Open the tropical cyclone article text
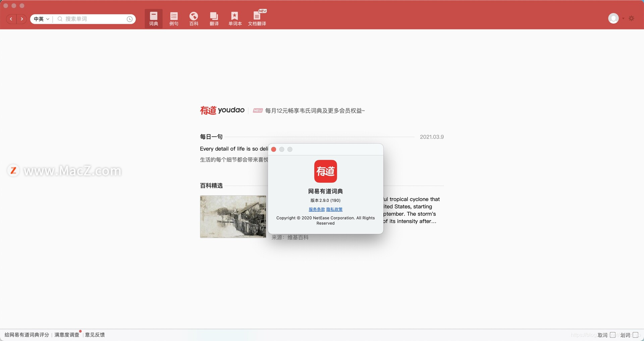The width and height of the screenshot is (644, 341). (411, 210)
